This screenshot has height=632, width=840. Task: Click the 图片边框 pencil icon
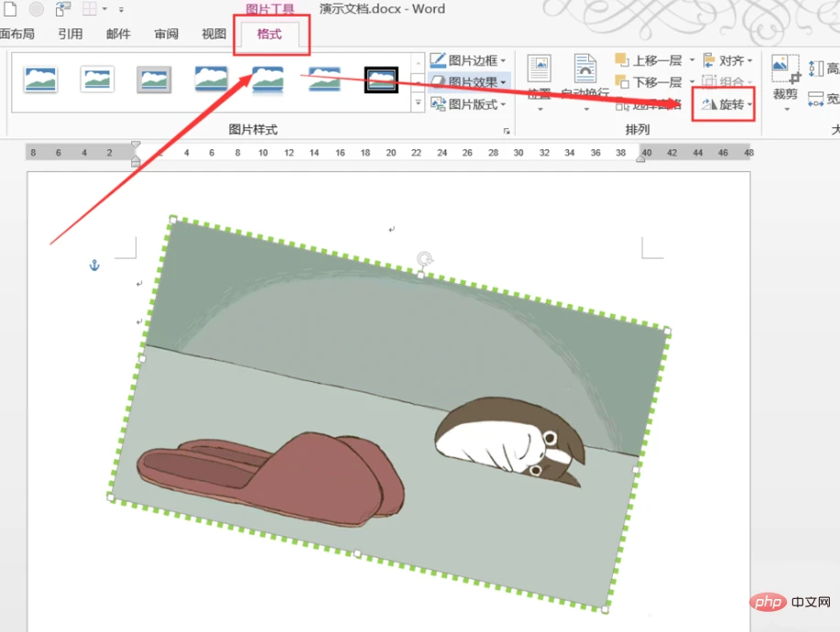[438, 60]
